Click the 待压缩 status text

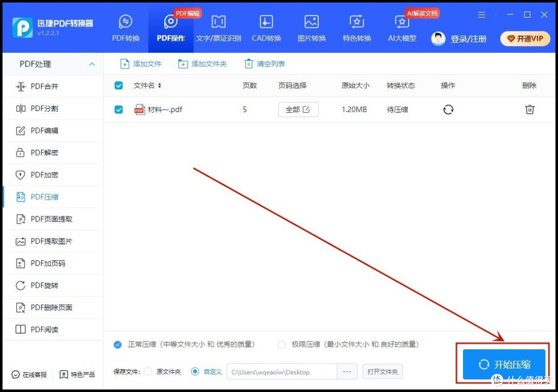(x=397, y=109)
